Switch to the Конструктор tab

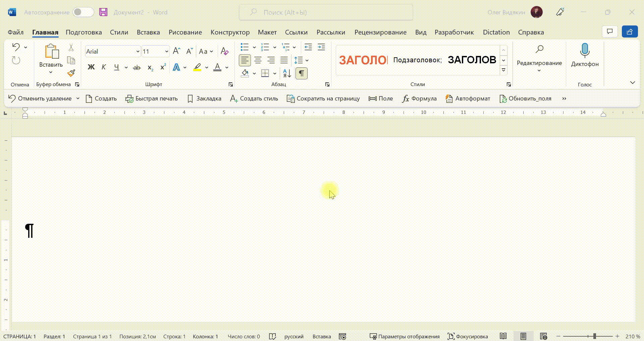(x=230, y=32)
